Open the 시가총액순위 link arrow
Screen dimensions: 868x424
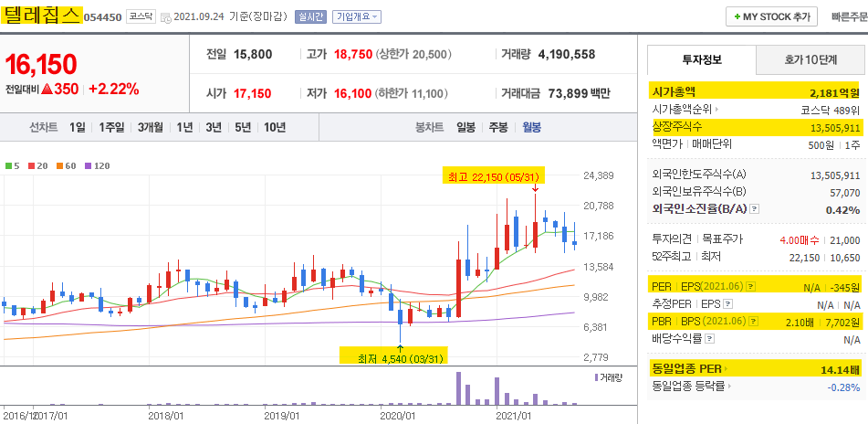pyautogui.click(x=716, y=110)
